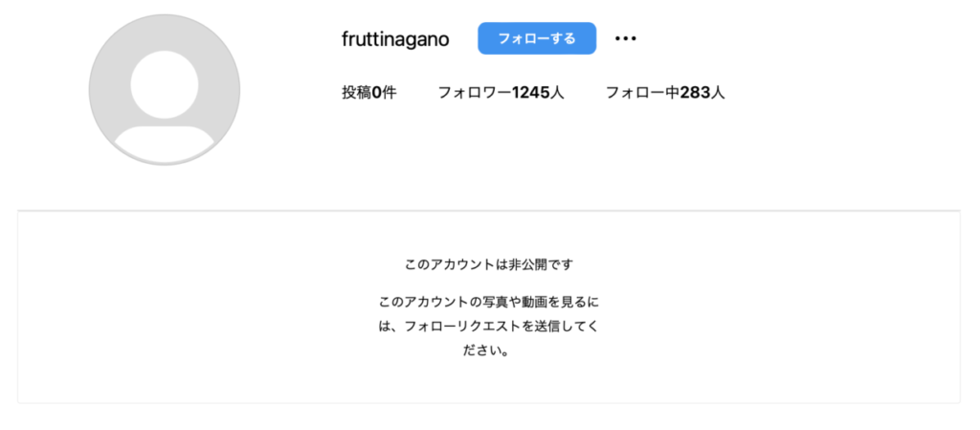
Task: Open the フォロワー followers list link
Action: coord(501,93)
